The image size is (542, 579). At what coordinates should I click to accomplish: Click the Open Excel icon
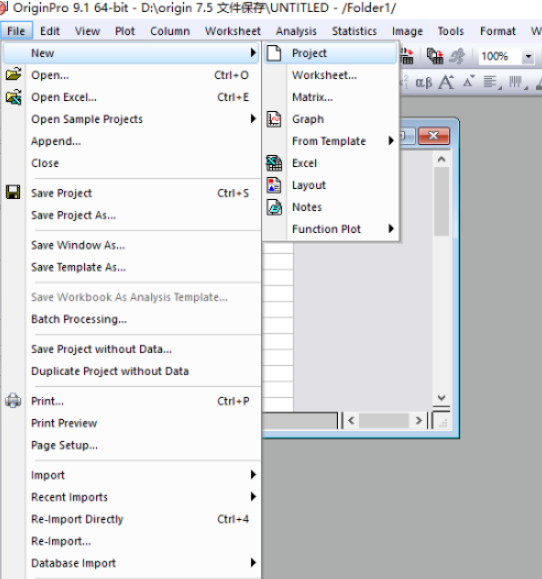(14, 97)
